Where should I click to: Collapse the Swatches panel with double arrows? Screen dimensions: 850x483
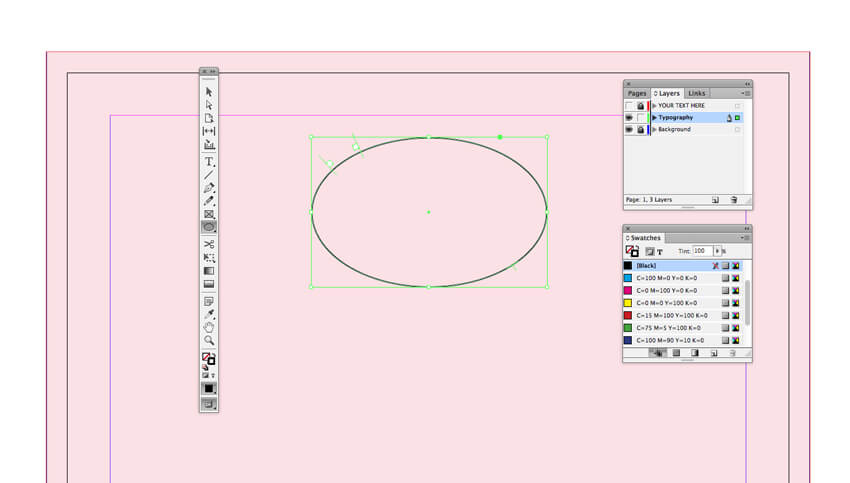click(x=747, y=228)
